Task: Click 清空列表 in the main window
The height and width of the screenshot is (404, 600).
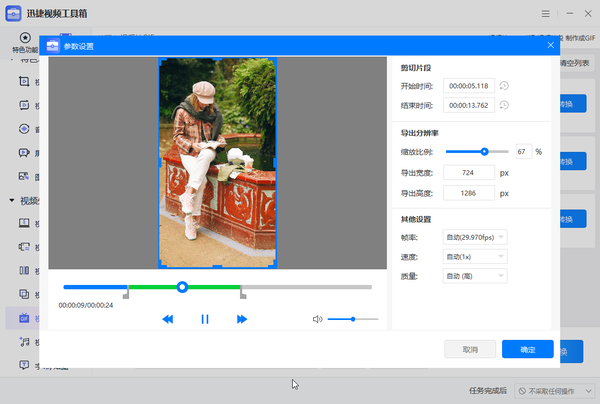Action: click(x=575, y=63)
